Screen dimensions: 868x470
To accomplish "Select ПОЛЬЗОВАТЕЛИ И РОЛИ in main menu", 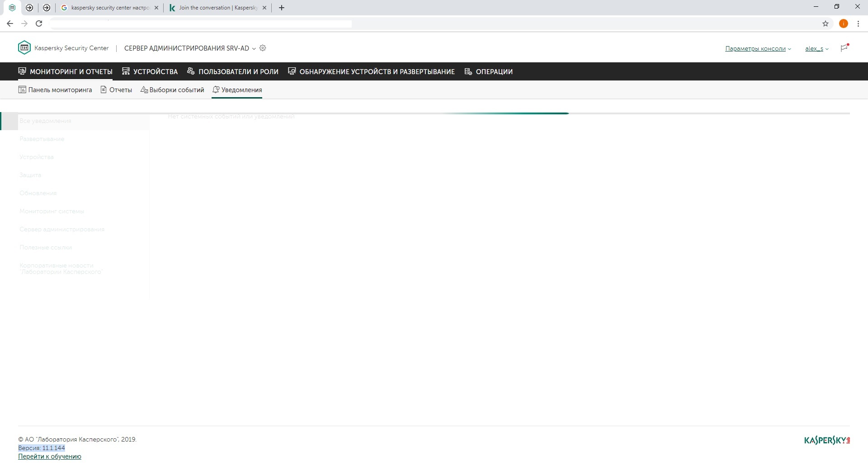I will click(x=233, y=71).
